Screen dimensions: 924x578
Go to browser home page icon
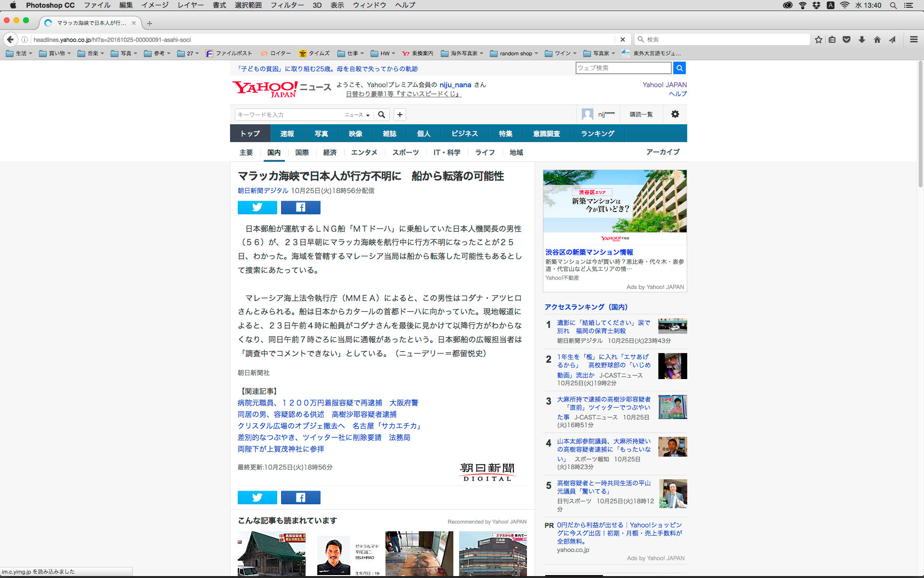click(877, 39)
